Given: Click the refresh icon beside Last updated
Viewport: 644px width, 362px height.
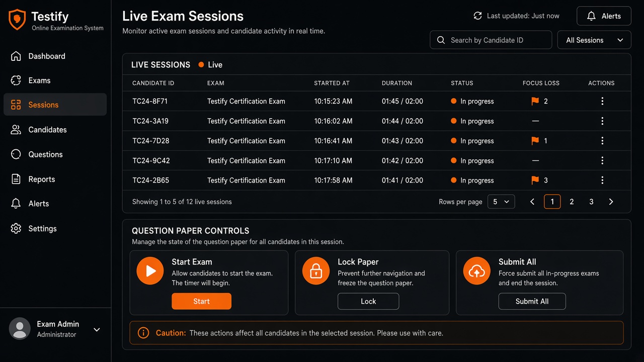Looking at the screenshot, I should pos(477,16).
